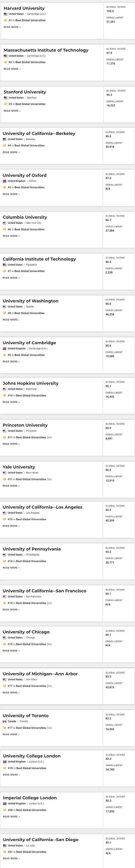Click the ranking badge icon next to #7 Caltech
This screenshot has width=135, height=868.
pyautogui.click(x=4, y=271)
